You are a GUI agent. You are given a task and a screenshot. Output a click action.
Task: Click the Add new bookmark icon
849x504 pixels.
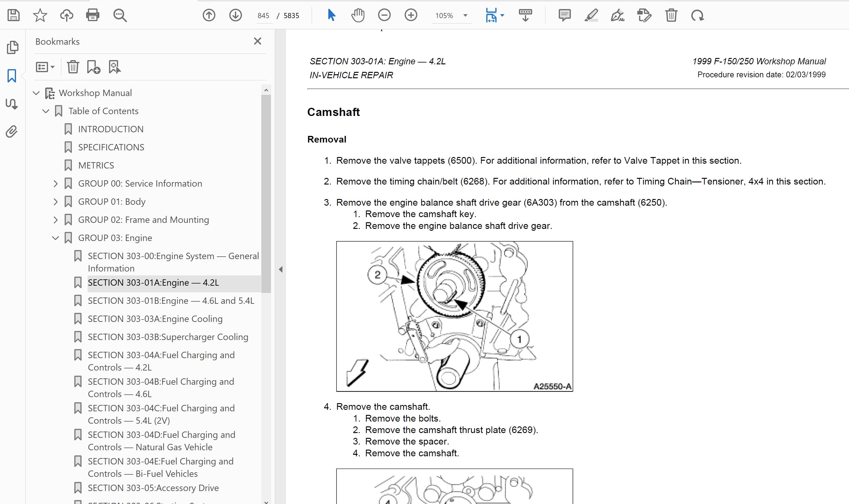tap(93, 67)
